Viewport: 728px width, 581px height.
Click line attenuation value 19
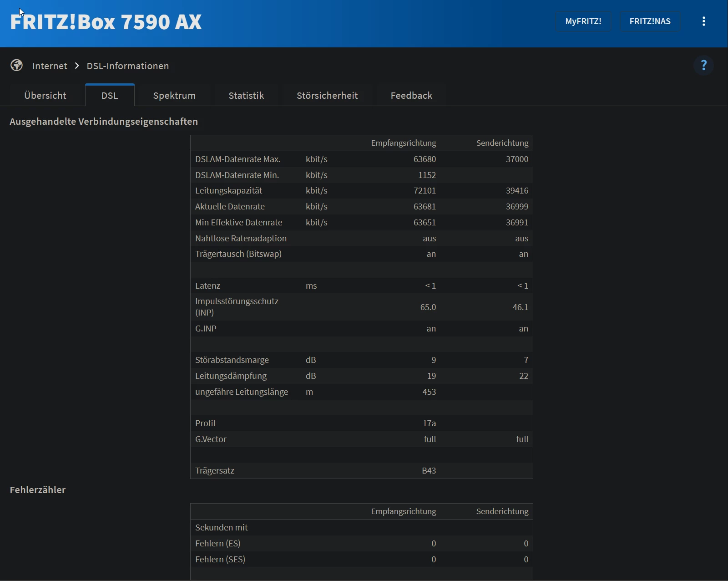pyautogui.click(x=431, y=376)
